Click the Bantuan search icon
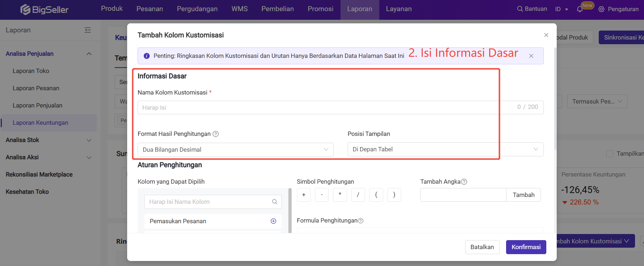The image size is (644, 266). click(x=520, y=9)
